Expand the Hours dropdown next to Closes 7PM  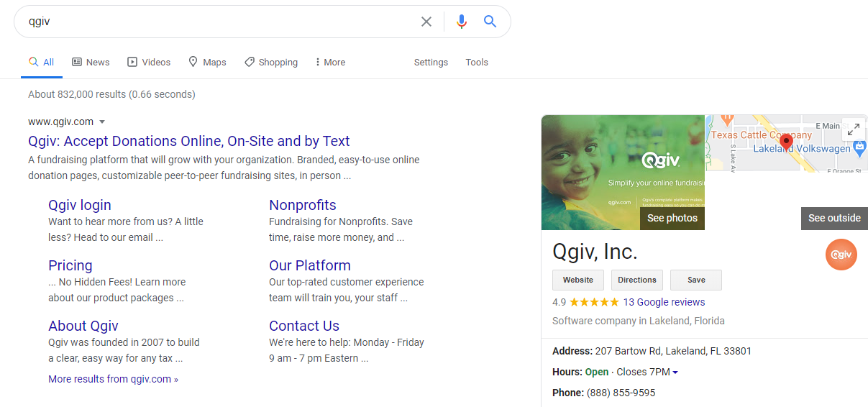[x=675, y=372]
